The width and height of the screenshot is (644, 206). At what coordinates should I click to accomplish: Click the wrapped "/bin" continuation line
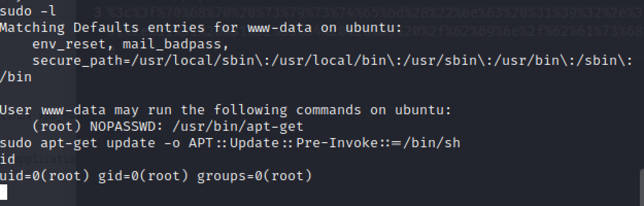tap(16, 77)
